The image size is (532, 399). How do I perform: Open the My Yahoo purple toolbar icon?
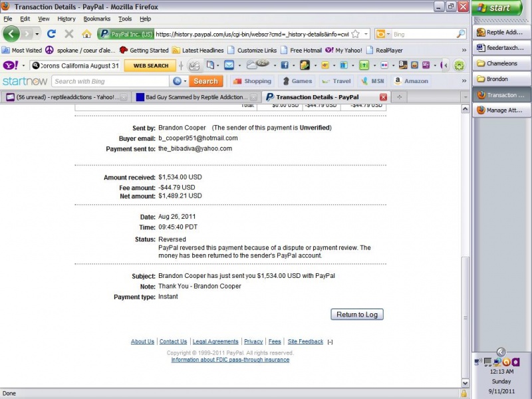point(426,65)
